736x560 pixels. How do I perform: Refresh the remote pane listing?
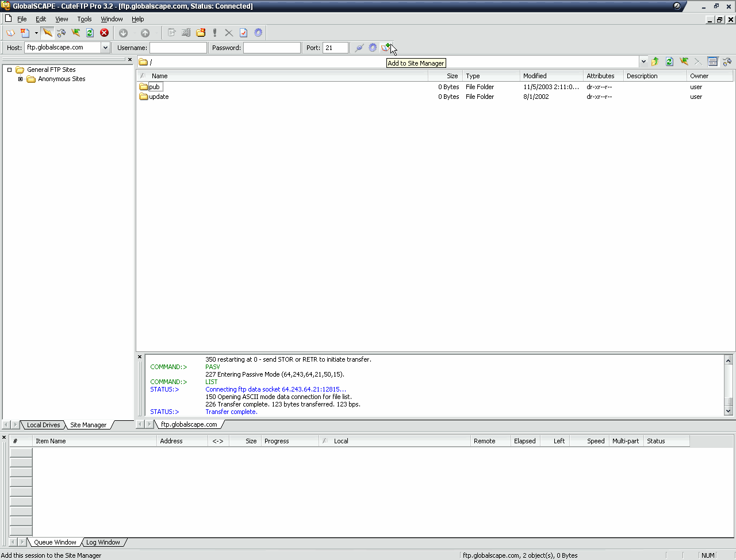669,62
